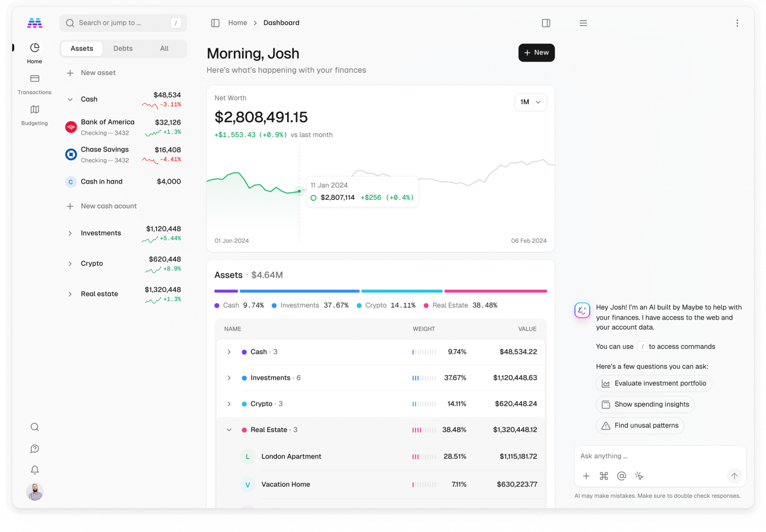The height and width of the screenshot is (532, 766).
Task: Send the AI message with the arrow button
Action: 734,476
